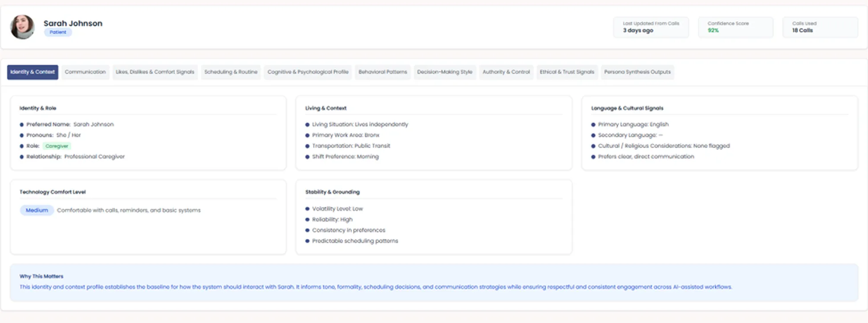The height and width of the screenshot is (323, 868).
Task: Open the Authority & Control tab
Action: pyautogui.click(x=506, y=72)
